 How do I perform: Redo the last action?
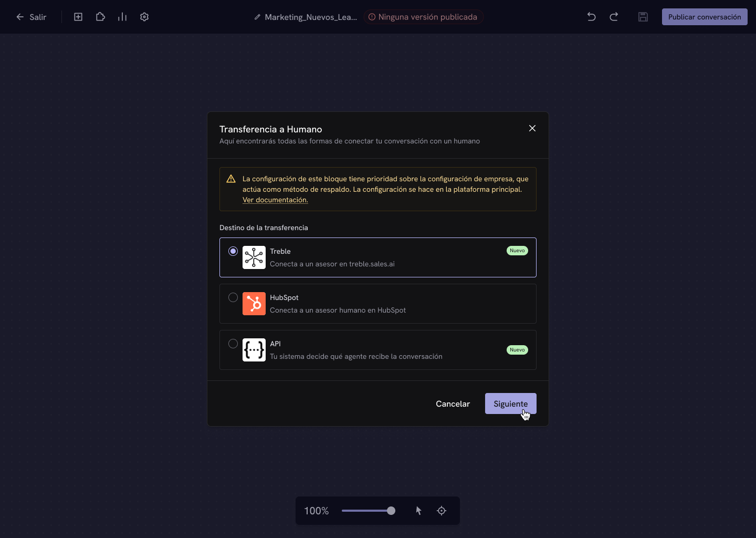tap(614, 17)
